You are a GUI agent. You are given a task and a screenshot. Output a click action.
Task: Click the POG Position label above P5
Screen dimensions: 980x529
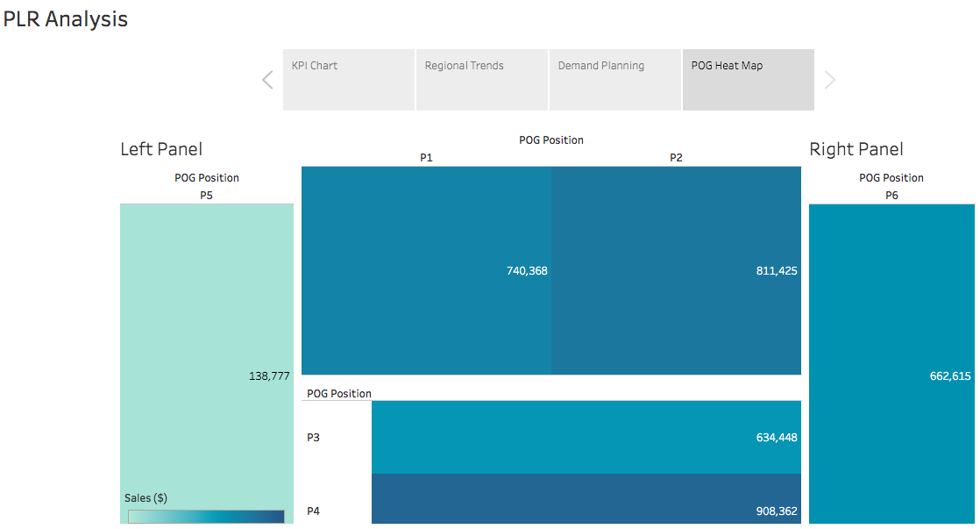[207, 177]
